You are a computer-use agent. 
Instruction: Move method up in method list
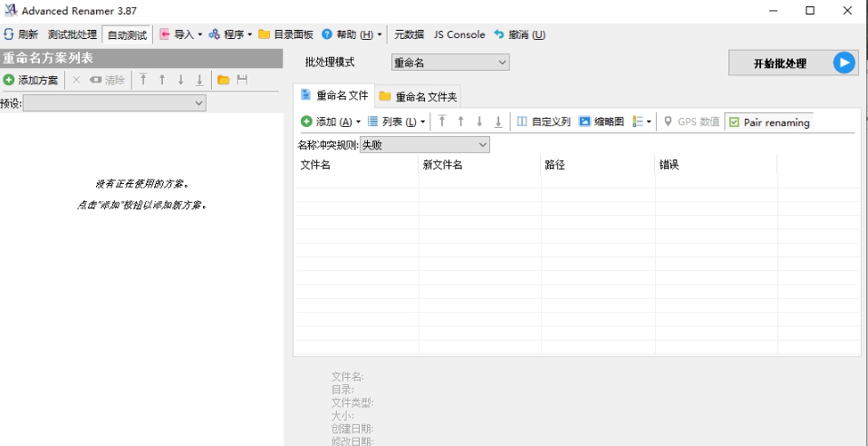(162, 80)
